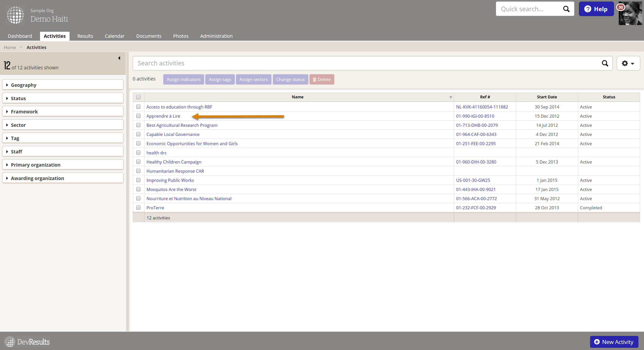This screenshot has height=350, width=644.
Task: Click the DevResults footer logo
Action: click(x=27, y=342)
